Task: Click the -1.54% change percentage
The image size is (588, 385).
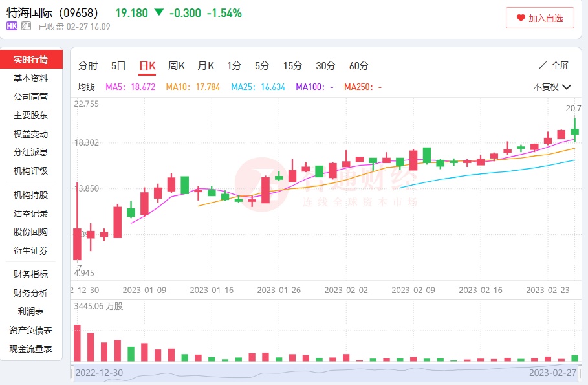Action: click(x=224, y=13)
